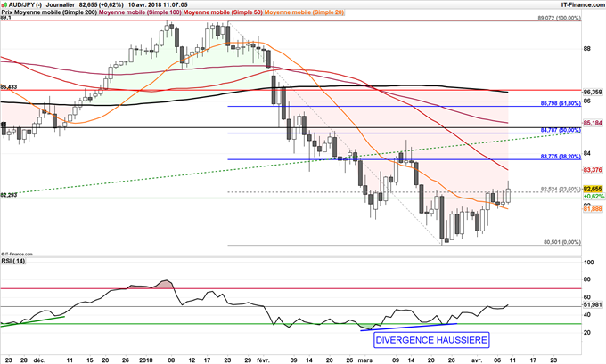Click Fibonacci label 82,524 (23,60%)
The image size is (606, 364).
point(561,190)
